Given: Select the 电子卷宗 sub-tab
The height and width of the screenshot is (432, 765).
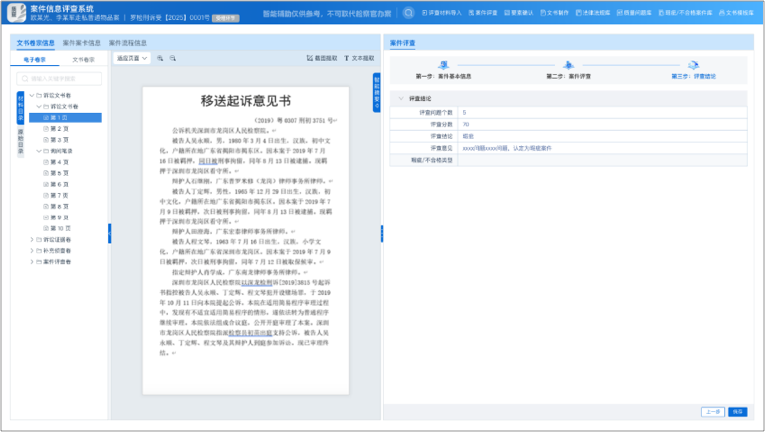Looking at the screenshot, I should [35, 60].
